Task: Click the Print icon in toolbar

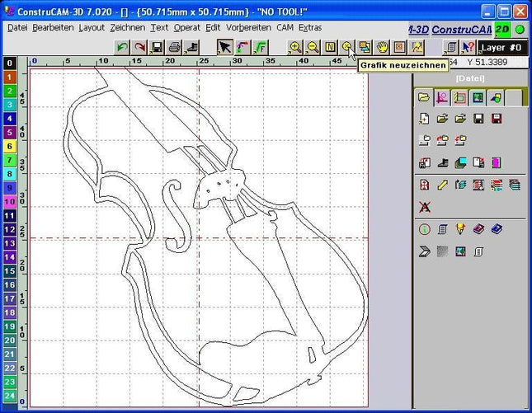Action: (174, 47)
